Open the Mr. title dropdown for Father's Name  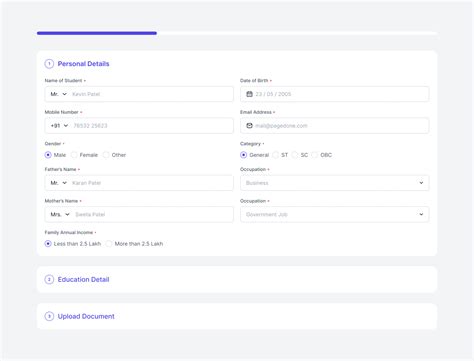[x=59, y=183]
